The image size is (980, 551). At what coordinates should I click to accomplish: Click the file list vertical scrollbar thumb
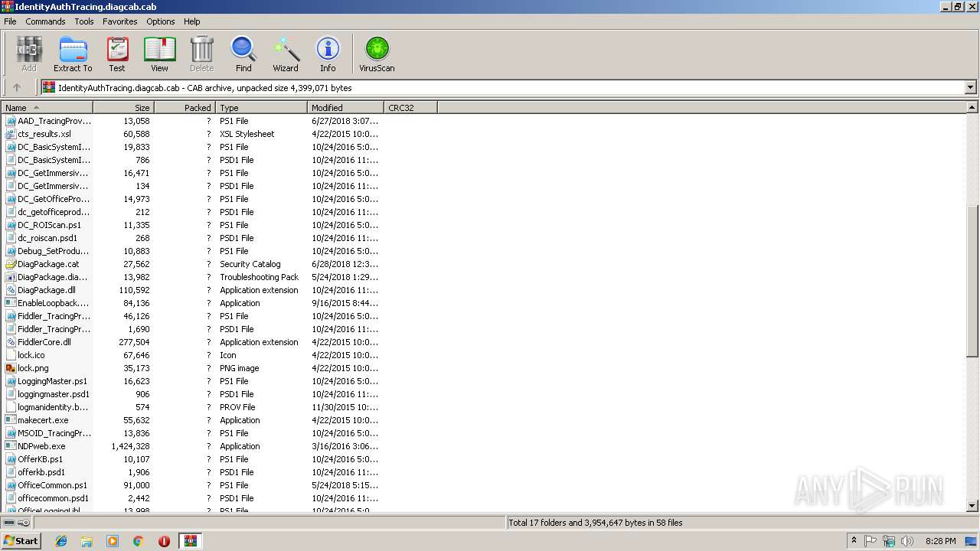click(x=972, y=281)
